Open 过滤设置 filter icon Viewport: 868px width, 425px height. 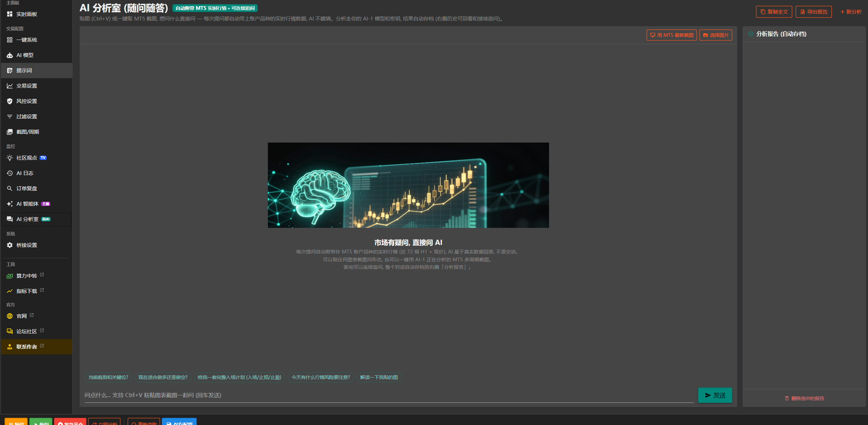point(10,117)
